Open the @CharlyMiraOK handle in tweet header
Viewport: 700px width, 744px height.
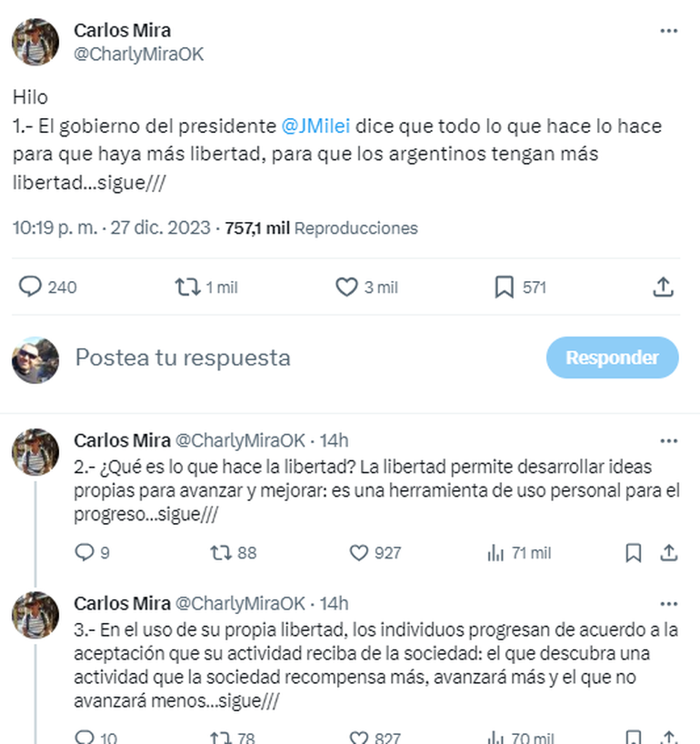coord(138,55)
